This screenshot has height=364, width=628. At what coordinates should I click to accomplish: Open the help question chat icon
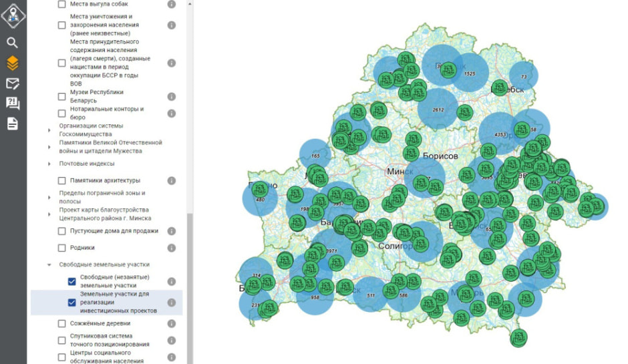click(x=13, y=104)
